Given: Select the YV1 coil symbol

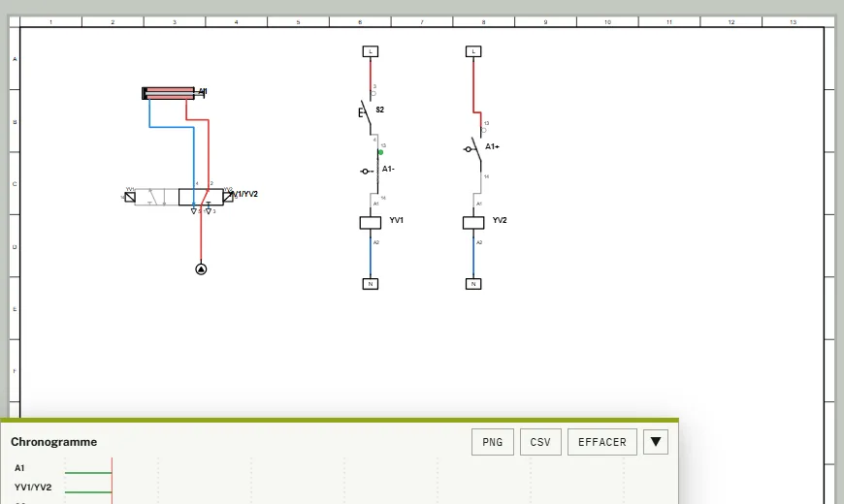Looking at the screenshot, I should click(371, 223).
